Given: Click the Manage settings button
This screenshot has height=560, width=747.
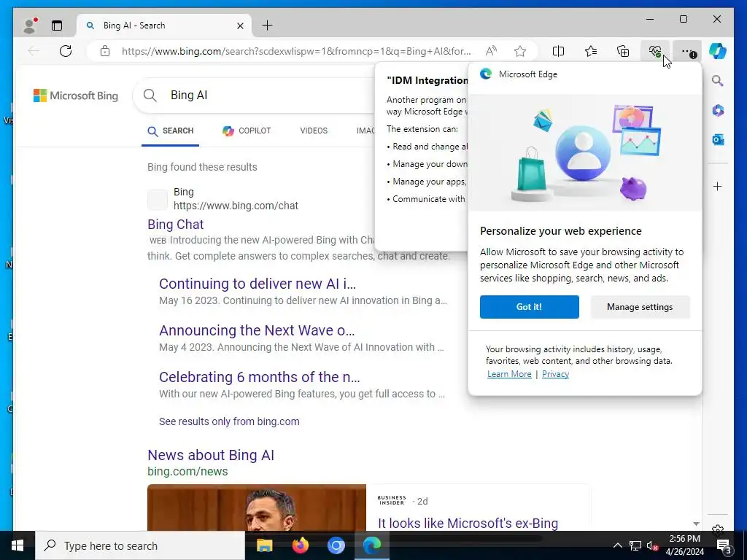Looking at the screenshot, I should point(640,307).
